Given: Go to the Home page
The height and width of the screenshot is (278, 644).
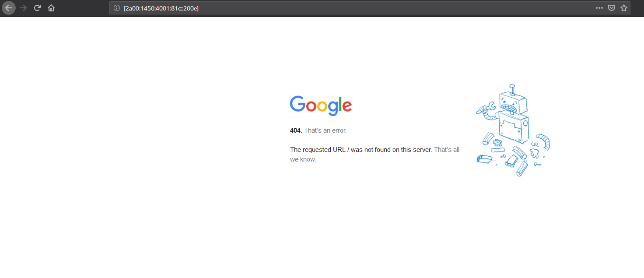Looking at the screenshot, I should point(51,8).
